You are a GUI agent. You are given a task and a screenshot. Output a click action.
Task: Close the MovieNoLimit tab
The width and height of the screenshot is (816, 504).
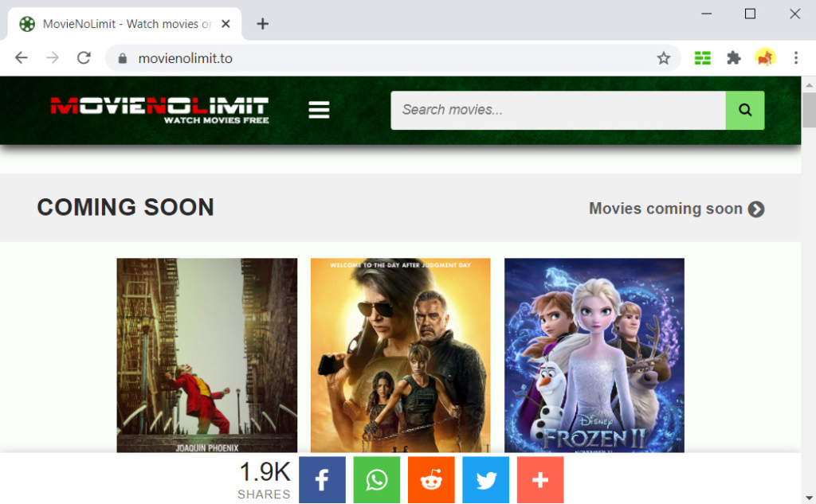226,23
